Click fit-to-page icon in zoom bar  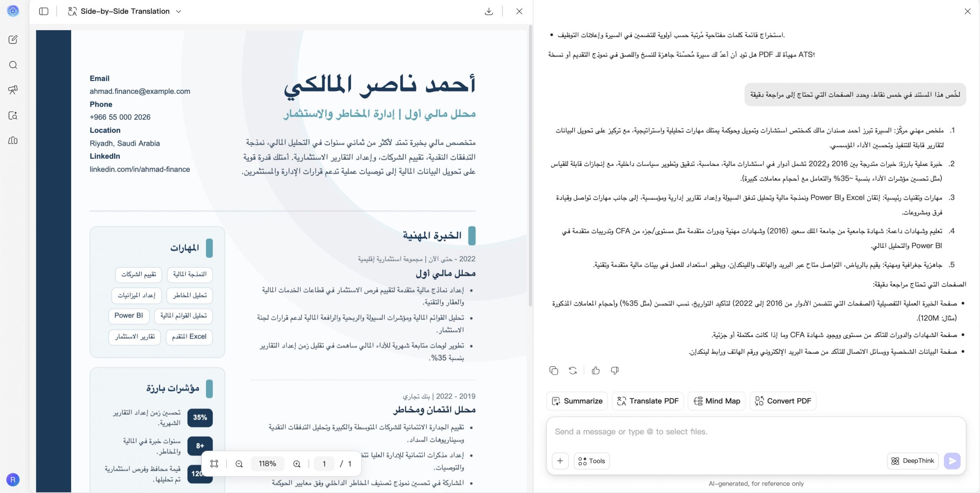[214, 464]
